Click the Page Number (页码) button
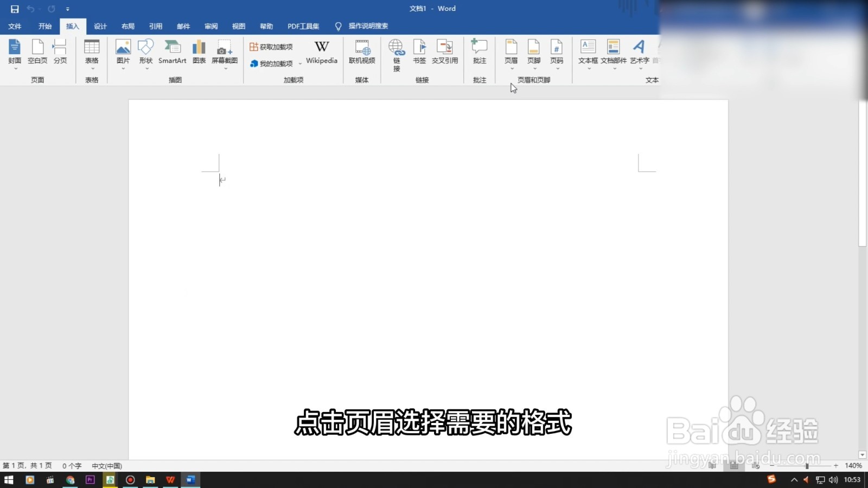Screen dimensions: 868x488 click(x=557, y=52)
